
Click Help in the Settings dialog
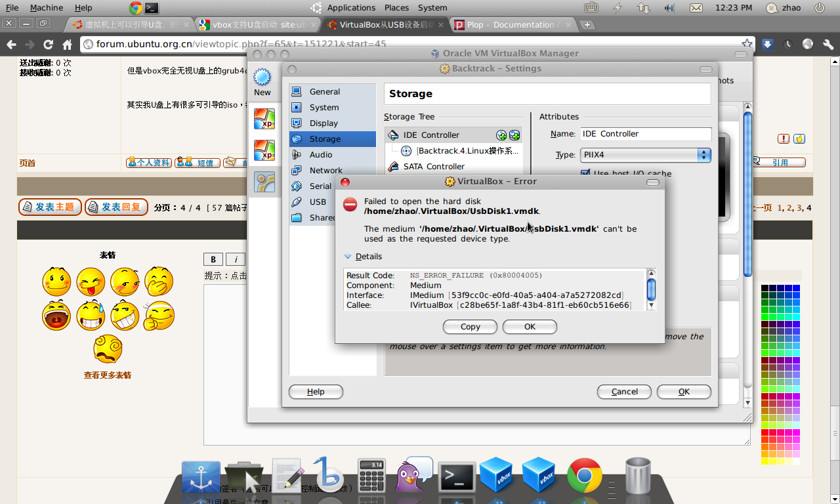click(316, 392)
